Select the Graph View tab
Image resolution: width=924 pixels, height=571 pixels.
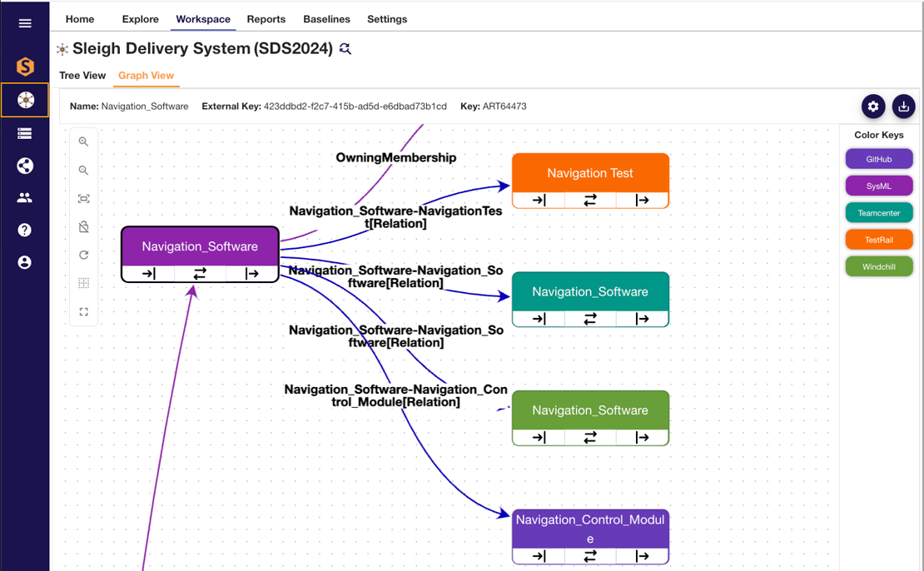[x=147, y=76]
